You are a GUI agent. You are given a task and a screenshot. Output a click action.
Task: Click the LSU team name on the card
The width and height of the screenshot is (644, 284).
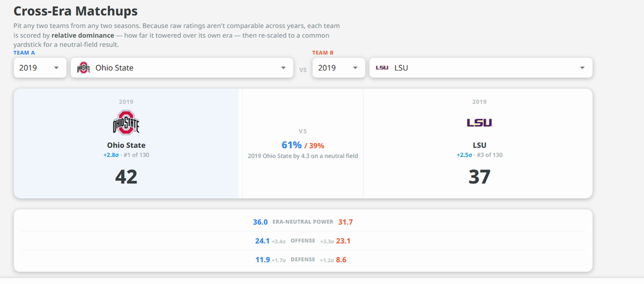(479, 145)
